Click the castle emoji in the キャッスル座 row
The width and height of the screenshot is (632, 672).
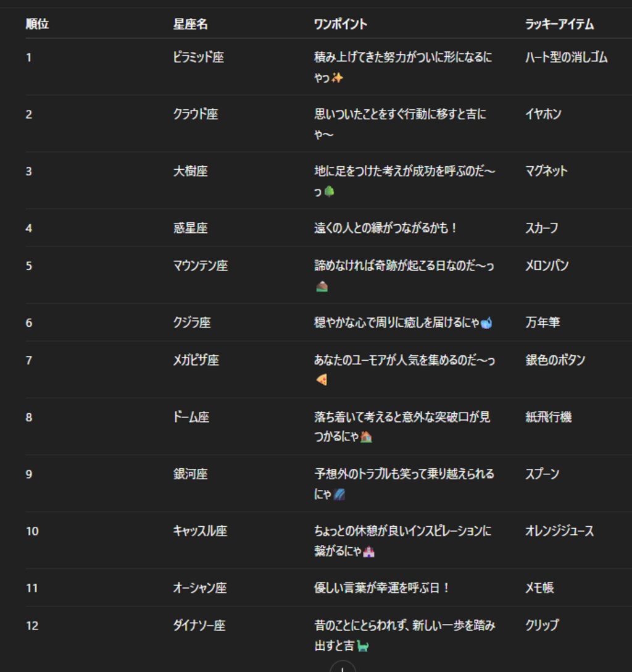pos(368,551)
